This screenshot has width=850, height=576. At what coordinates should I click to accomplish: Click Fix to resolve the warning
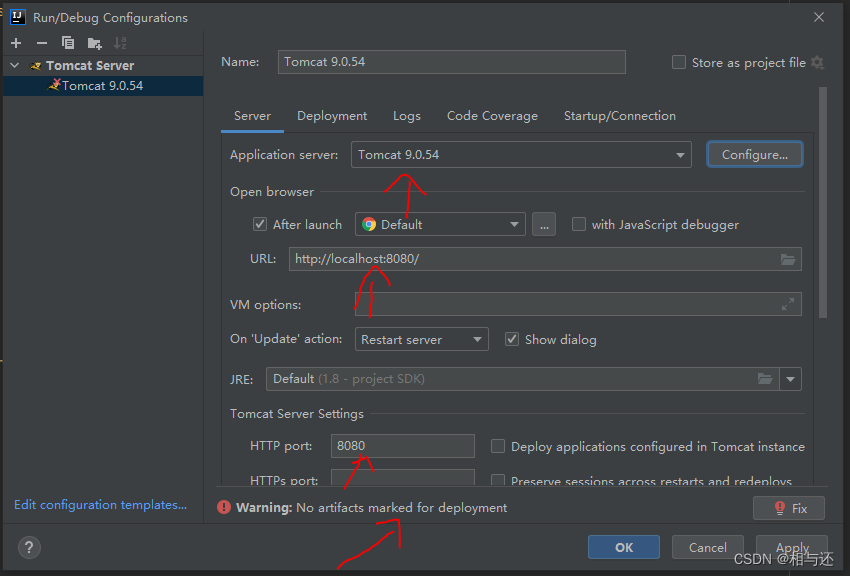point(789,508)
